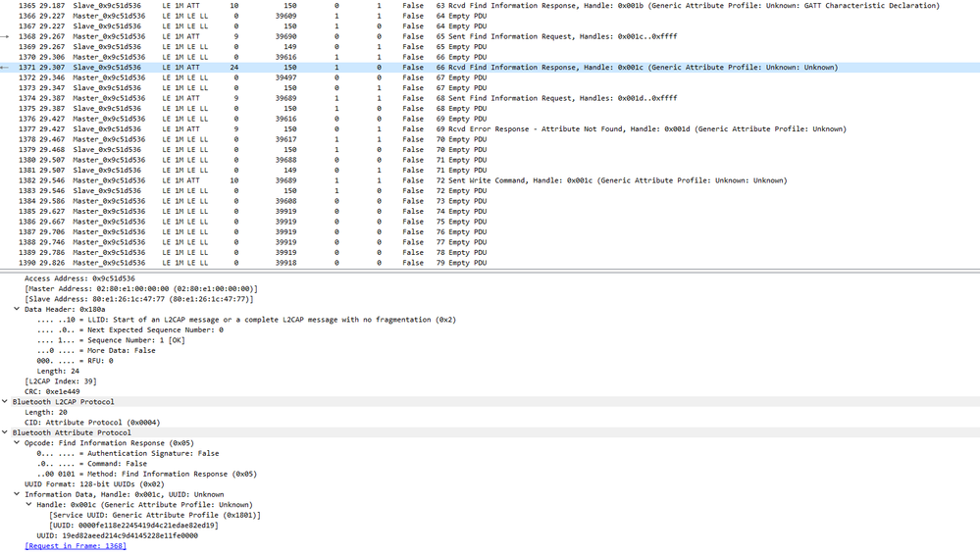Select packet 1384 Master Empty PDU row

click(x=490, y=201)
